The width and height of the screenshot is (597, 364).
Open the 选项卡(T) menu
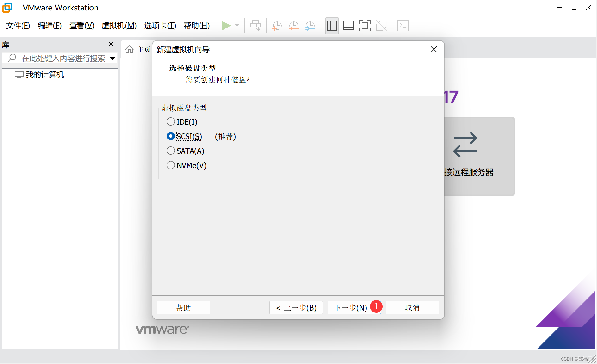pos(160,26)
